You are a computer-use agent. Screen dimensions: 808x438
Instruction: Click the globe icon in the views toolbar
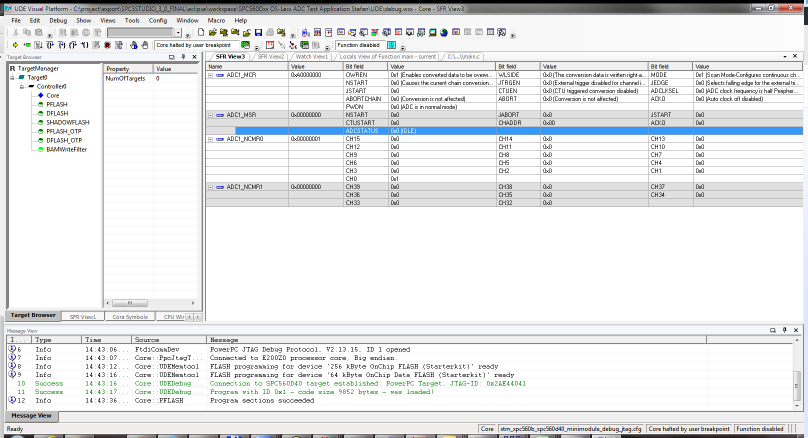444,32
